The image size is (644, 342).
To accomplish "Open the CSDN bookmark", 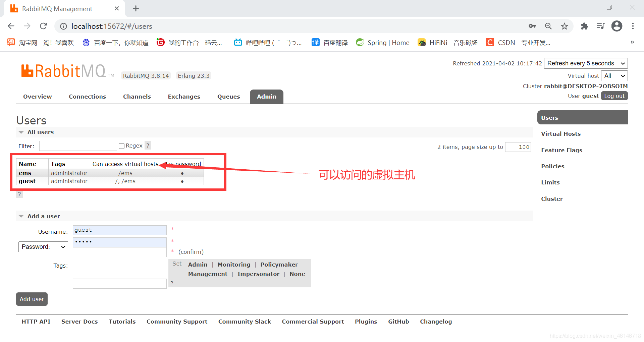I will [519, 43].
